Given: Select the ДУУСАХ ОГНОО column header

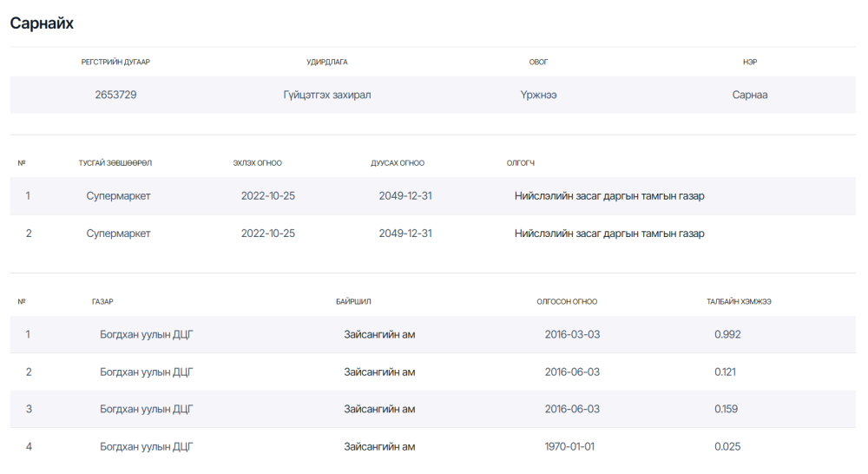Looking at the screenshot, I should click(398, 163).
